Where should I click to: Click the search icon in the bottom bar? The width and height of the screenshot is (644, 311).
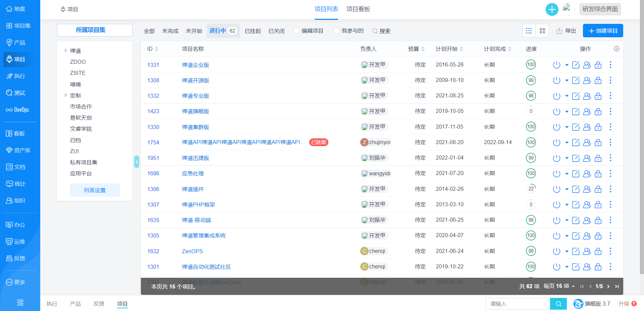[558, 304]
